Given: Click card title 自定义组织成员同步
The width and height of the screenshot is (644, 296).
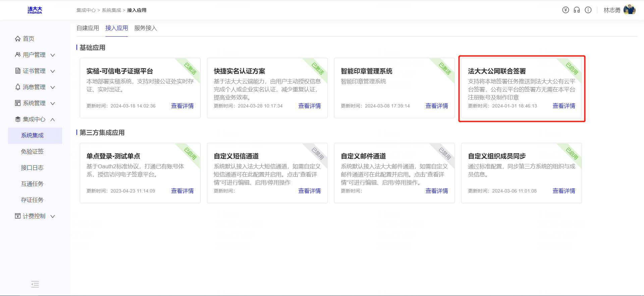Looking at the screenshot, I should 497,156.
